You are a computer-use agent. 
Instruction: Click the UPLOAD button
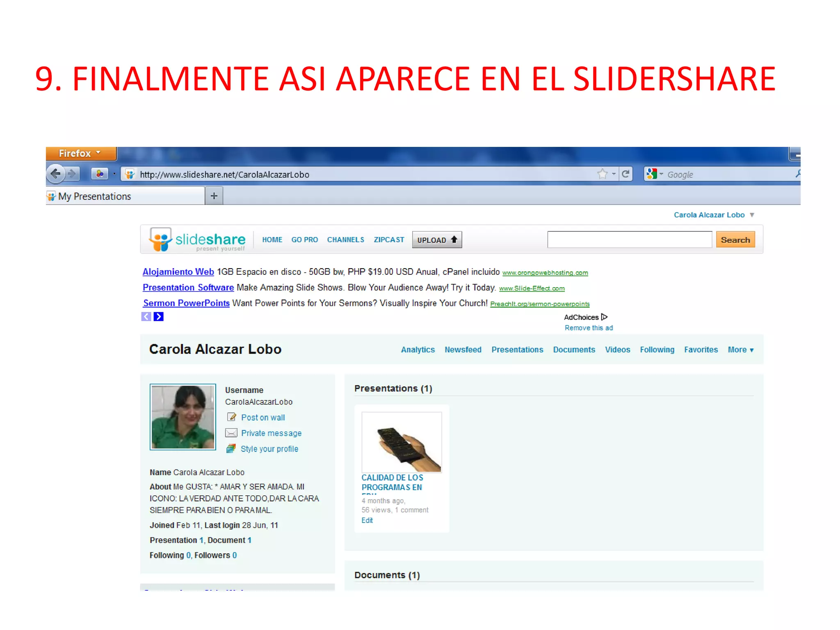tap(437, 240)
